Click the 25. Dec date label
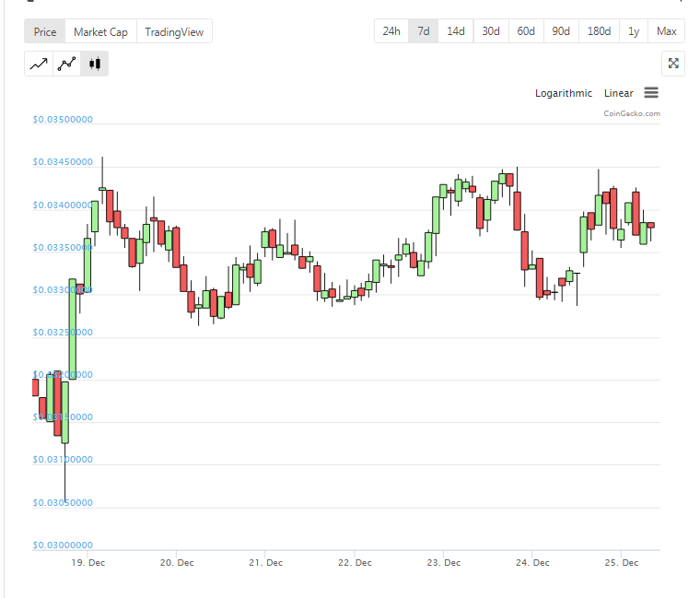Viewport: 700px width, 598px height. point(622,563)
